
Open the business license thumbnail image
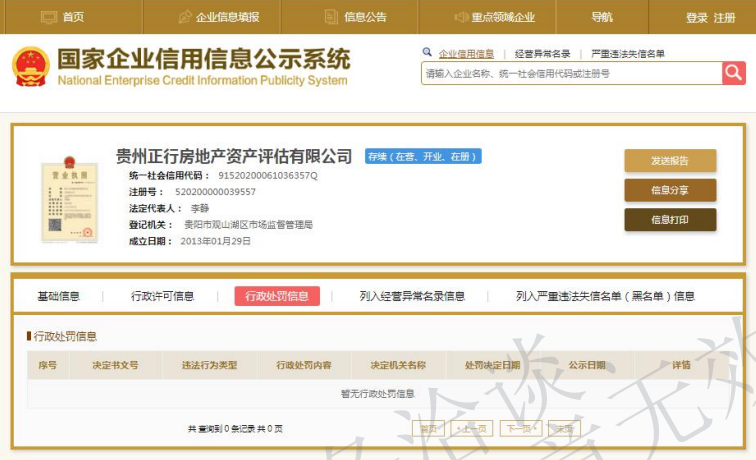click(x=70, y=200)
